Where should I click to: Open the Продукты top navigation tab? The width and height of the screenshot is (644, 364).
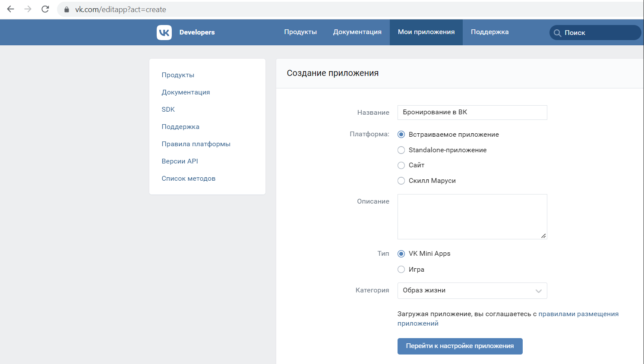(300, 32)
